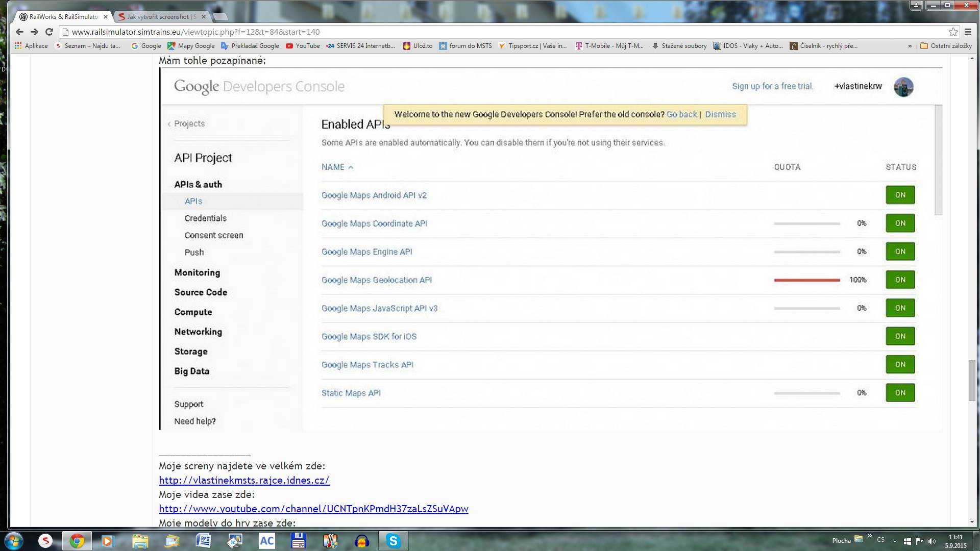The width and height of the screenshot is (980, 551).
Task: Click the Static Maps API quota bar
Action: 806,393
